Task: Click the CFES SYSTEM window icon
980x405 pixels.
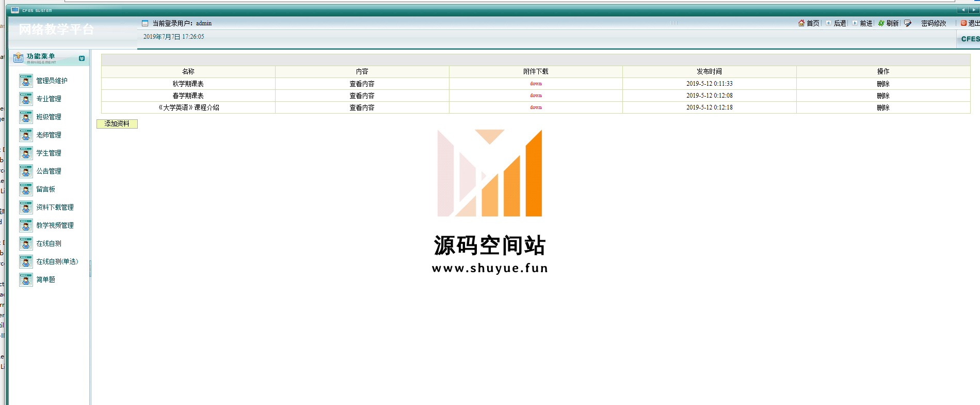Action: pyautogui.click(x=15, y=10)
